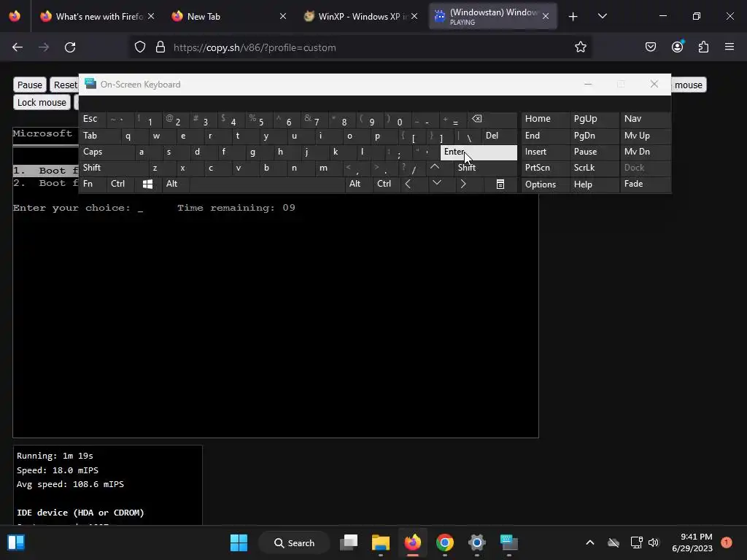Image resolution: width=747 pixels, height=560 pixels.
Task: Click the Esc key on the On-Screen Keyboard
Action: [93, 119]
